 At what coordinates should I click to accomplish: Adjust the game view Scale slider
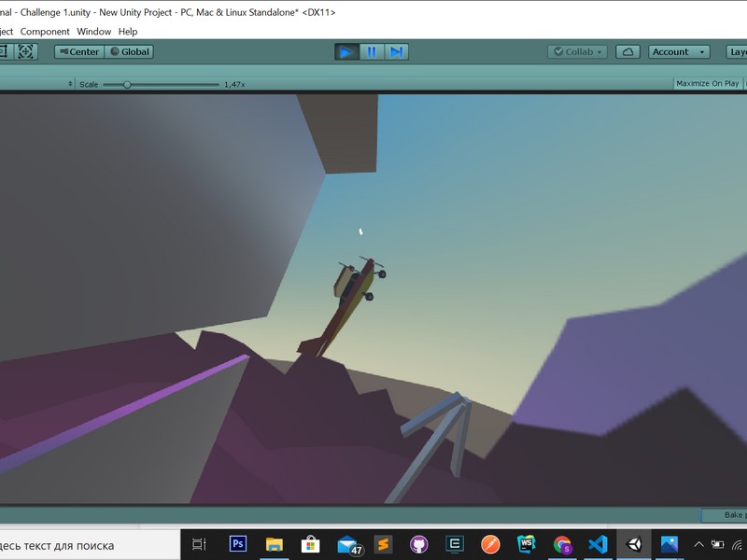[x=126, y=83]
